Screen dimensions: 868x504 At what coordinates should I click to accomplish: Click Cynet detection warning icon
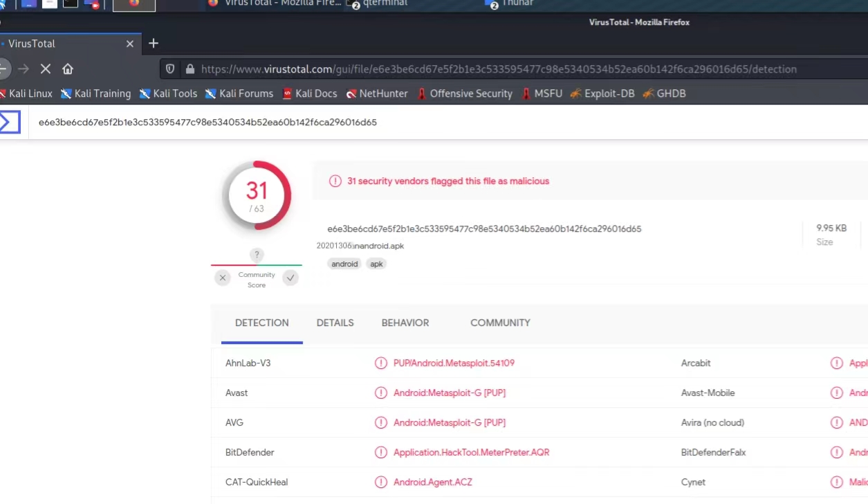pyautogui.click(x=837, y=482)
